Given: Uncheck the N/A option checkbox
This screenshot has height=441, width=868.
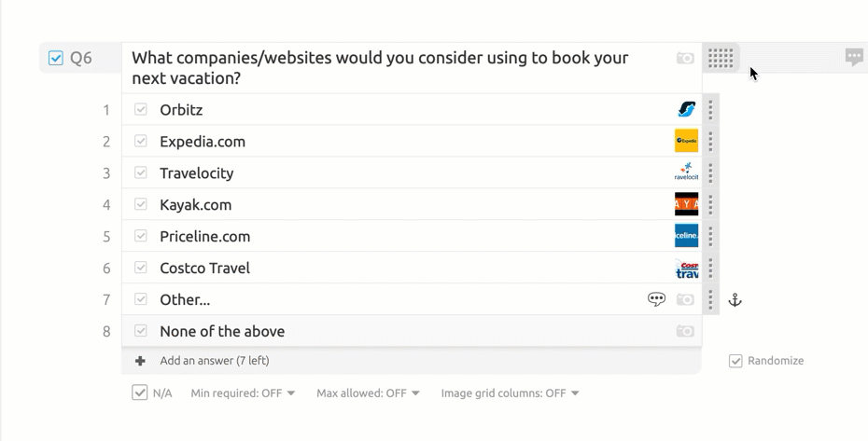Looking at the screenshot, I should pos(140,393).
